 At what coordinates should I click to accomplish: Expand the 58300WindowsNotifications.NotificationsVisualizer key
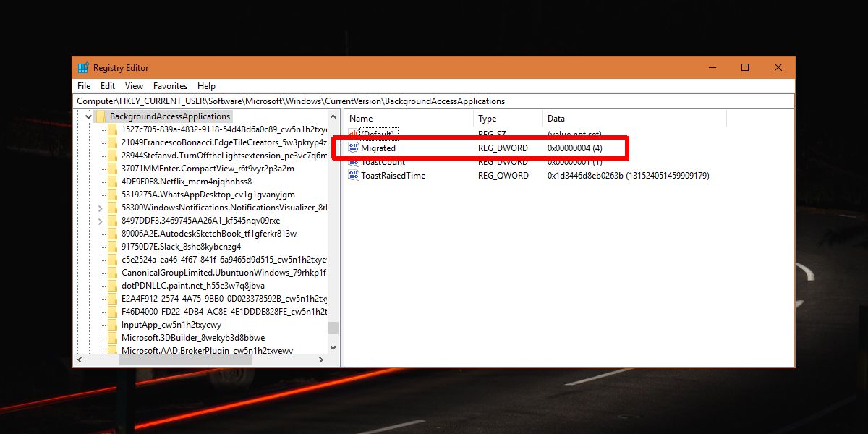click(100, 207)
